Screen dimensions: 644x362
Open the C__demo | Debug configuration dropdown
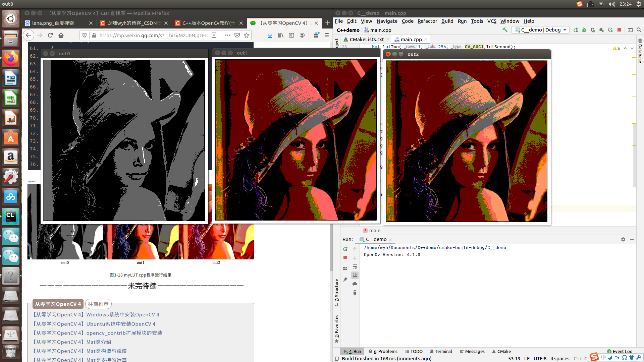click(x=541, y=30)
